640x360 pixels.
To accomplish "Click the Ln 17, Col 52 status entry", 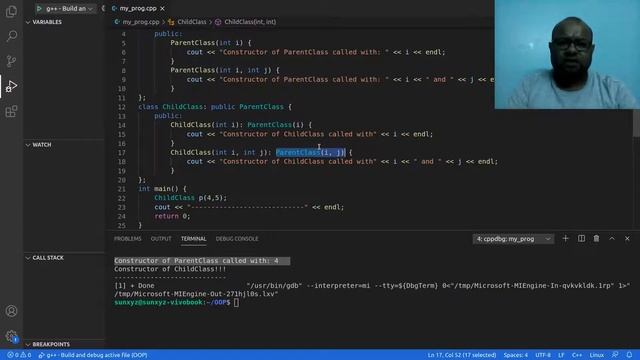I will [462, 355].
